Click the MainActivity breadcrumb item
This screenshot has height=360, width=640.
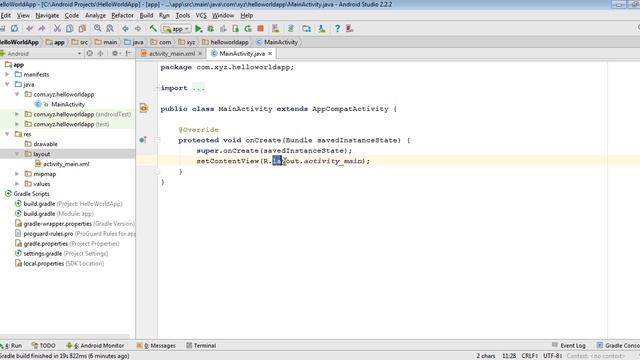pos(277,42)
